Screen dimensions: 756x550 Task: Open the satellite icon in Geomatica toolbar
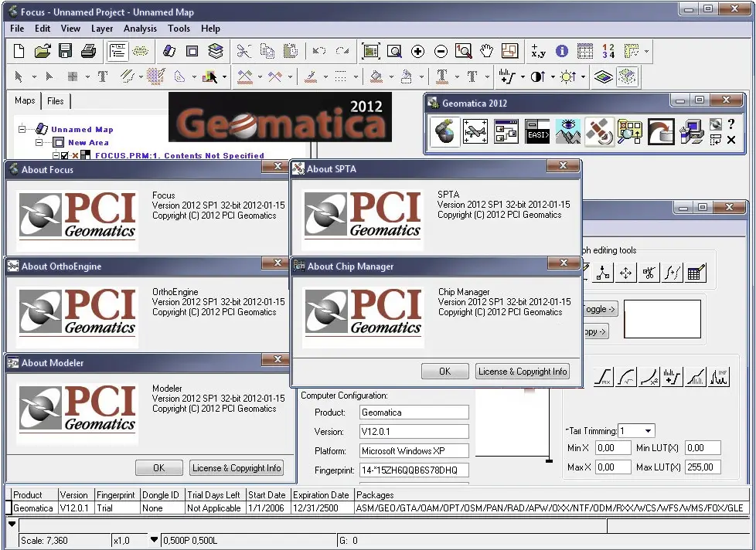599,131
